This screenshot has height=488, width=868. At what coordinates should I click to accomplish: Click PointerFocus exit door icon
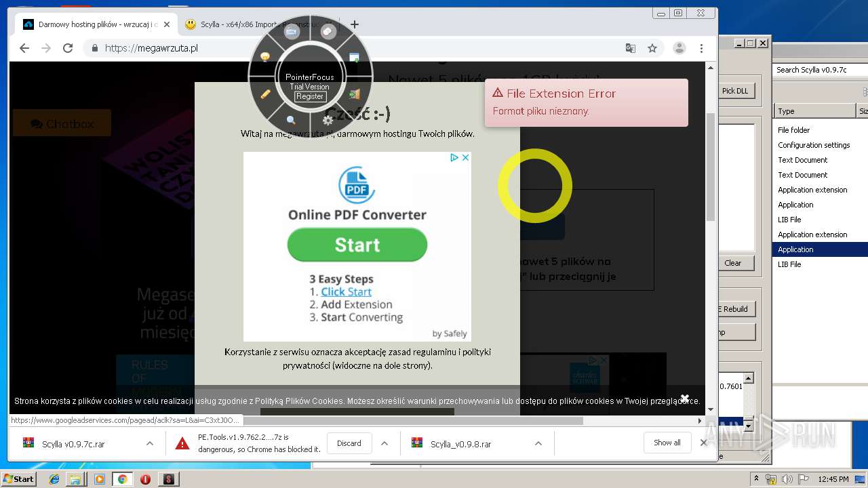pyautogui.click(x=355, y=94)
